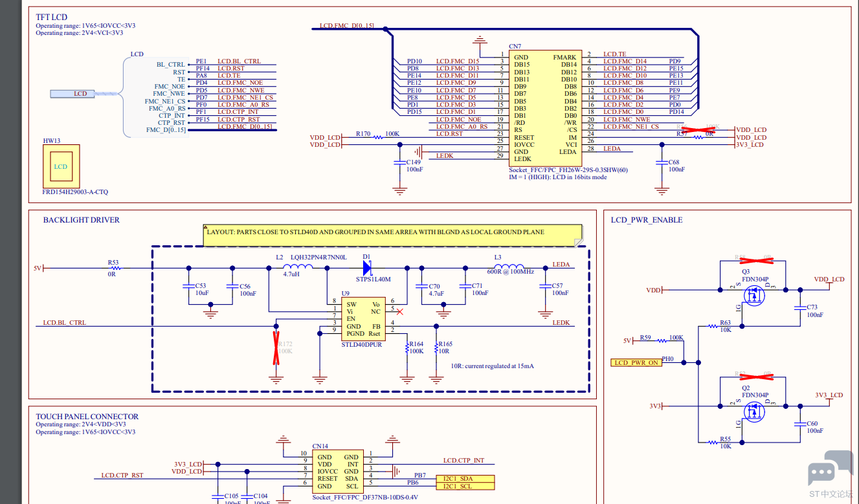Select the L2 inductor symbol
This screenshot has height=504, width=859.
click(x=298, y=267)
